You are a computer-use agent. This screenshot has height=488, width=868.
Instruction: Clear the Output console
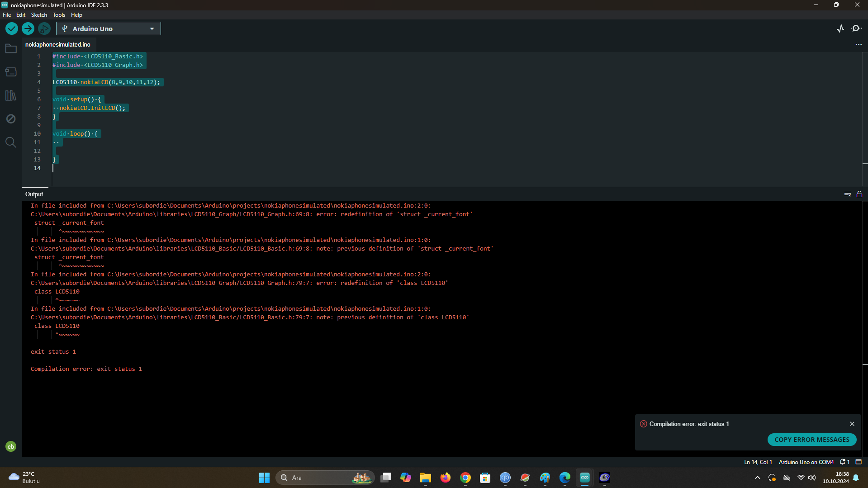847,194
